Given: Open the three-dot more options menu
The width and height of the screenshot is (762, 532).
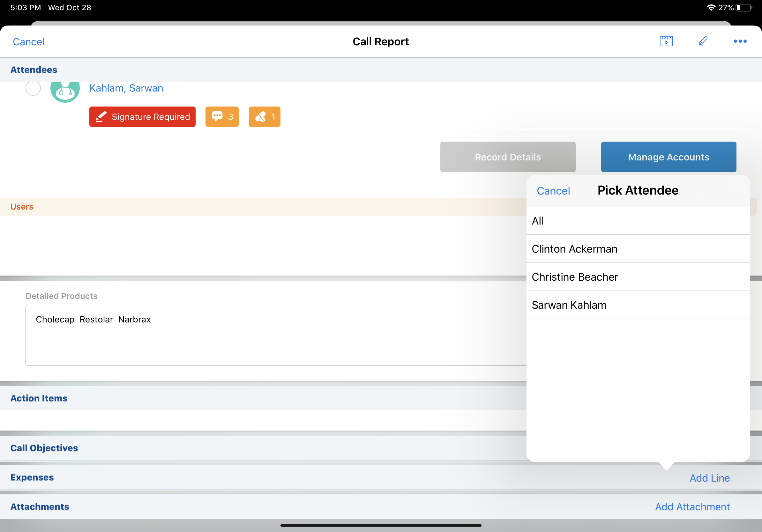Looking at the screenshot, I should tap(740, 41).
